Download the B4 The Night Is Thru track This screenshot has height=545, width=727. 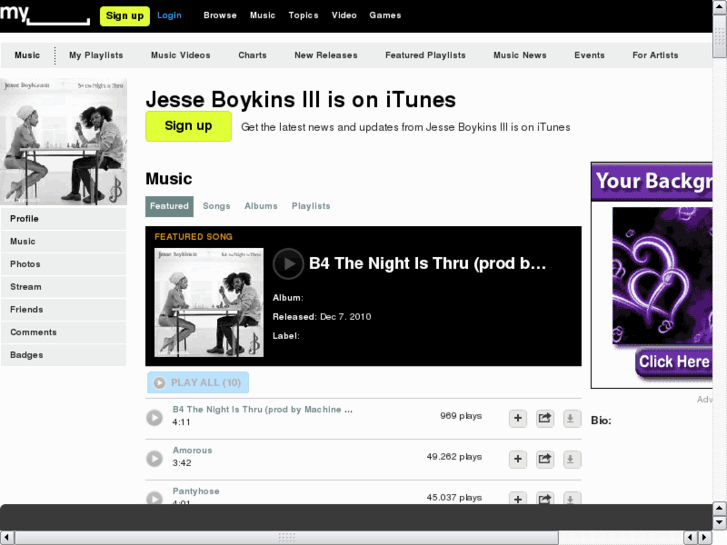tap(572, 418)
